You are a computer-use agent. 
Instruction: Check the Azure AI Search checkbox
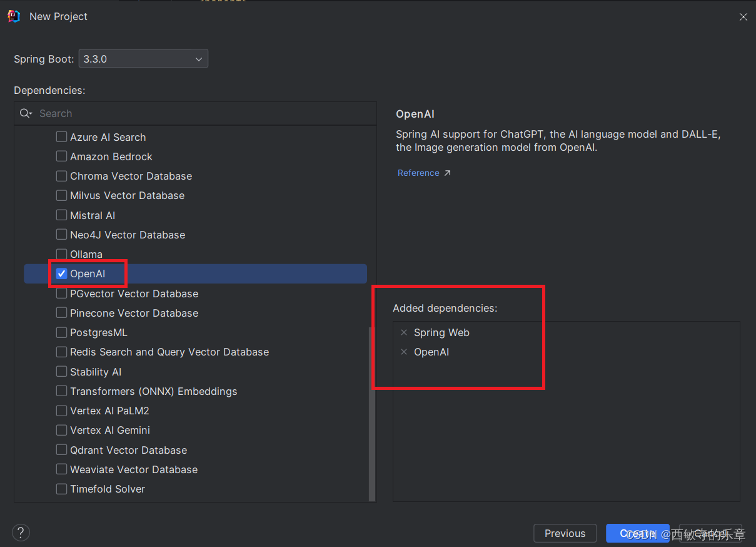point(61,137)
